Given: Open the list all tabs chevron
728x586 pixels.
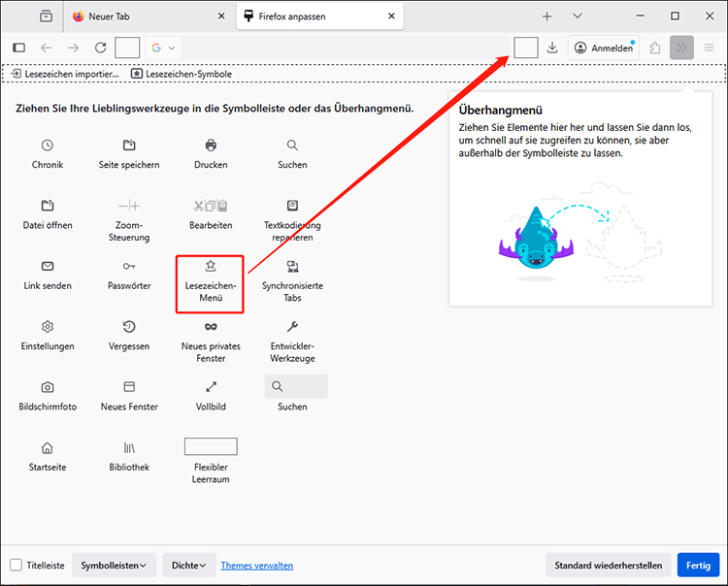Looking at the screenshot, I should [x=578, y=16].
